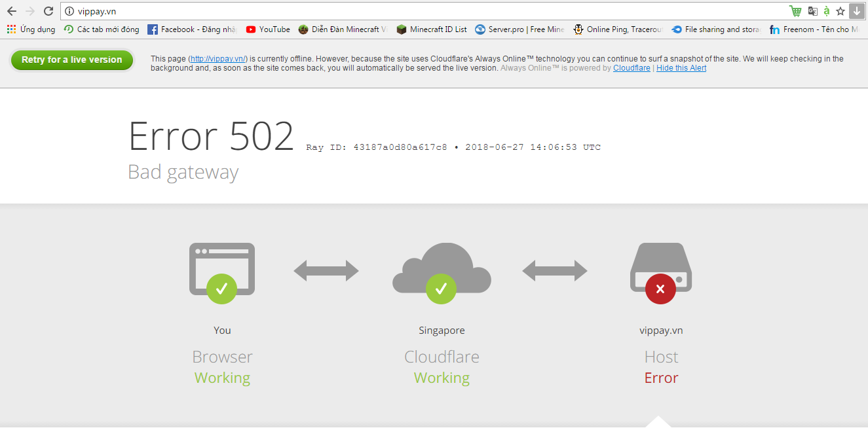The image size is (868, 447).
Task: Click the Error 502 heading
Action: click(x=211, y=137)
